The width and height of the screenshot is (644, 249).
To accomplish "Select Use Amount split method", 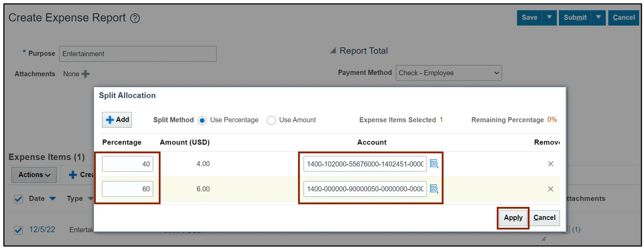I will tap(271, 120).
